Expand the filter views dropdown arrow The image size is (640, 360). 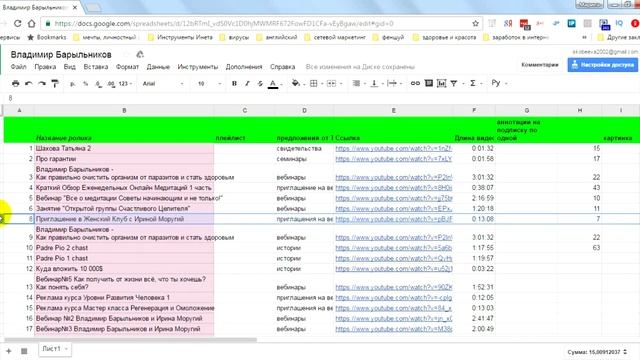click(463, 84)
